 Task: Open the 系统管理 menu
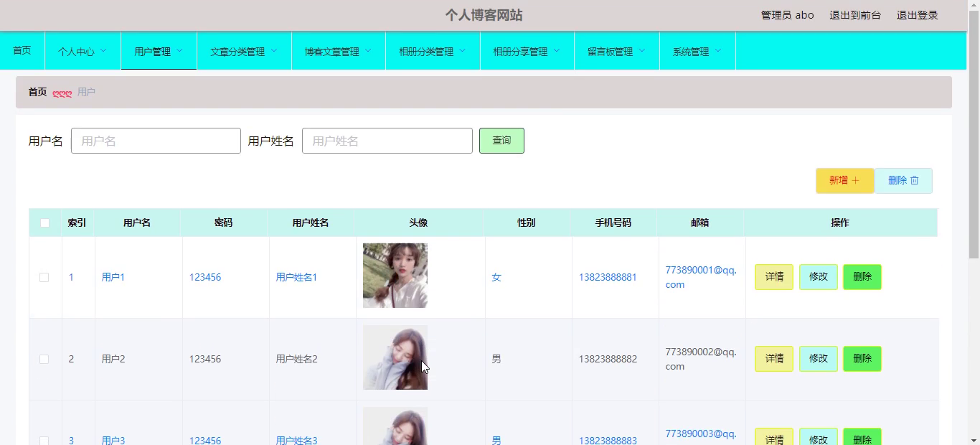coord(697,51)
